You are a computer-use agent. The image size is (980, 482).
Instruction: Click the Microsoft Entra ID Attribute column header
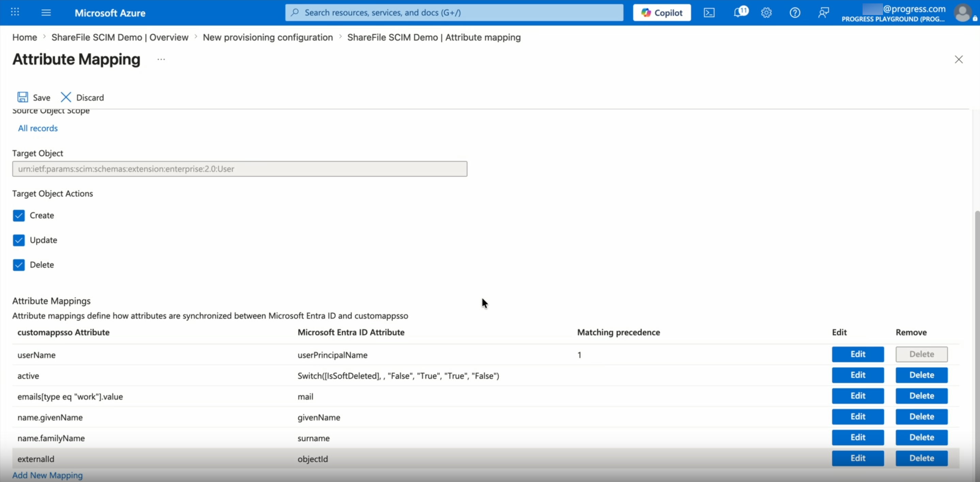point(351,332)
